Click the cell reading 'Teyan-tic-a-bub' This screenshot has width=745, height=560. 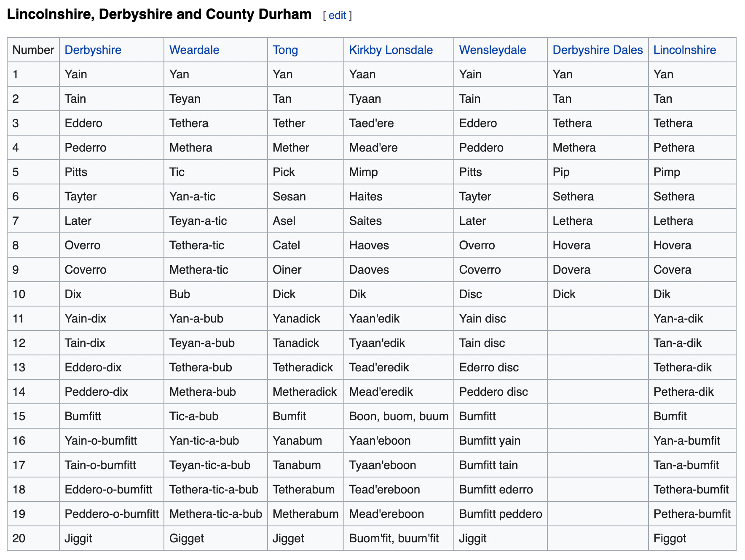216,465
